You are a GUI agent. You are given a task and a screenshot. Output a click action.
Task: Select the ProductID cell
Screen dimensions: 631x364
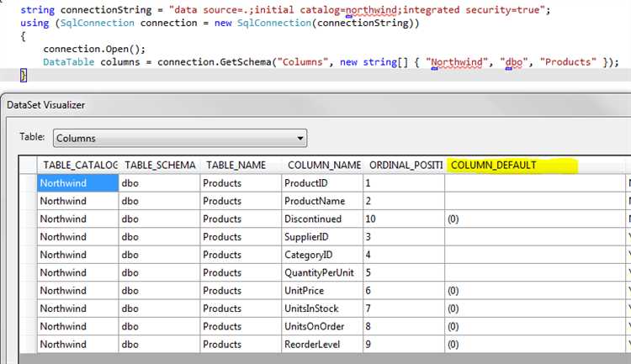click(x=322, y=183)
